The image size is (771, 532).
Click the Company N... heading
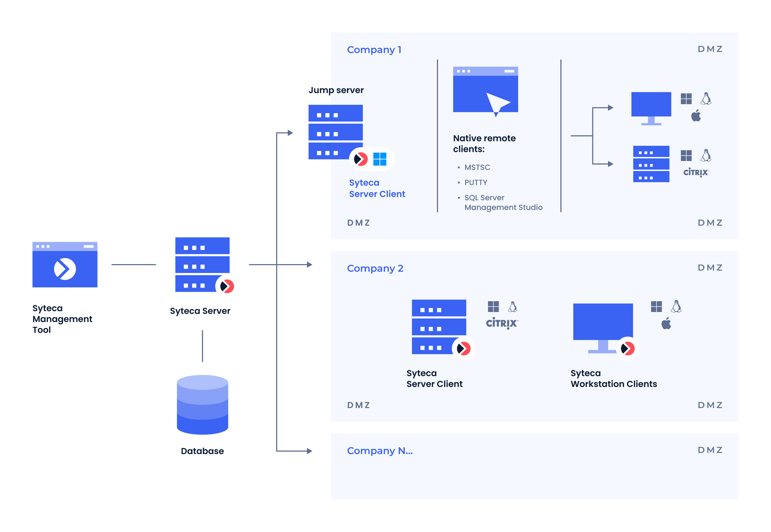(380, 450)
